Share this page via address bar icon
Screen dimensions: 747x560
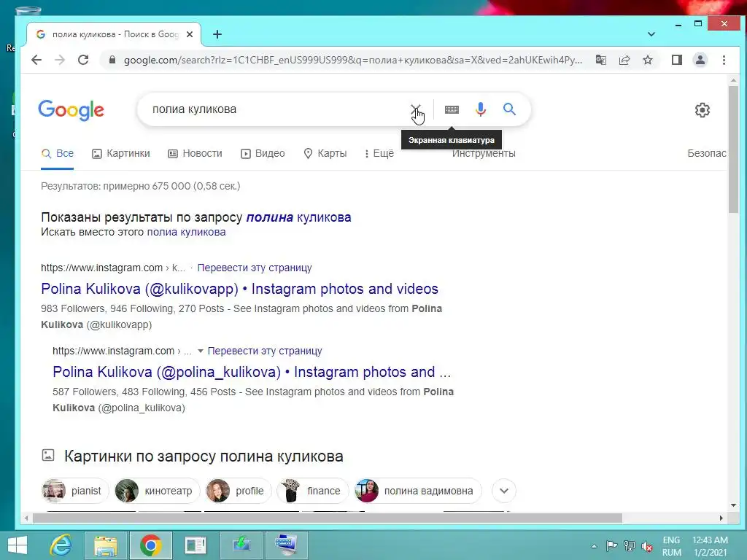click(x=624, y=60)
